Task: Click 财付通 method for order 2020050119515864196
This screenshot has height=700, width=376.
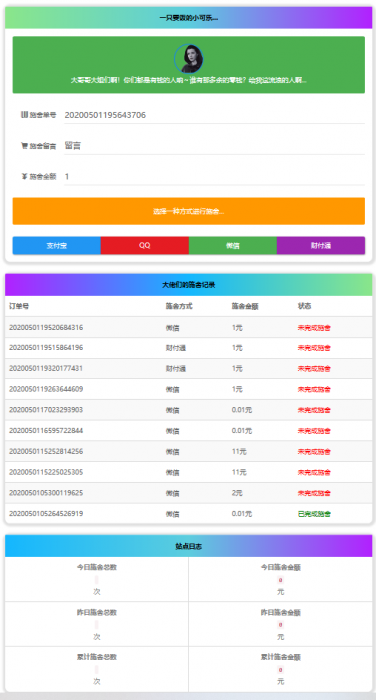Action: (175, 348)
